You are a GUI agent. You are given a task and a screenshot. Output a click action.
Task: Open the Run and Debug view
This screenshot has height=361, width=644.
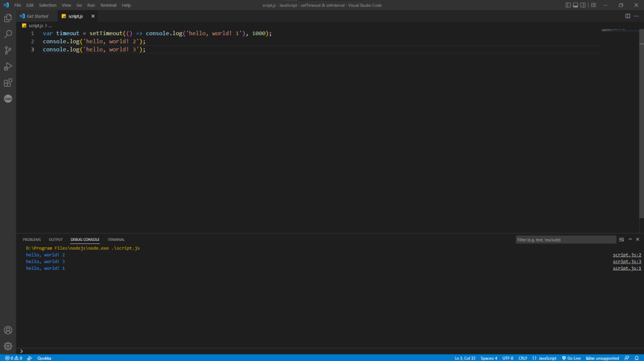click(8, 67)
